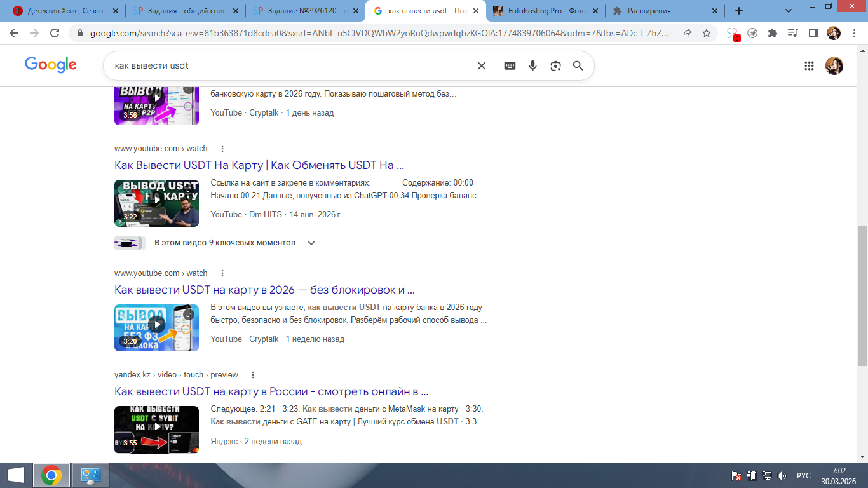868x488 pixels.
Task: Clear the search box with the X
Action: click(482, 65)
